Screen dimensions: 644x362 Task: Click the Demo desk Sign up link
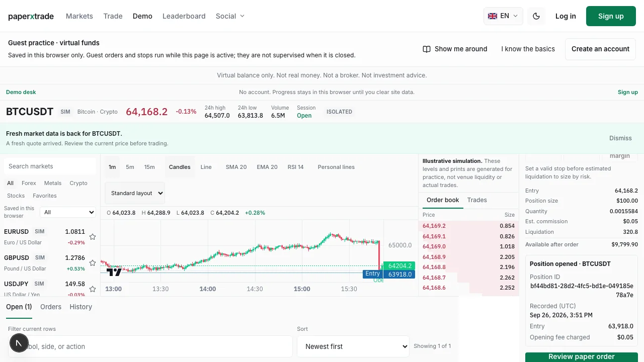[x=627, y=92]
